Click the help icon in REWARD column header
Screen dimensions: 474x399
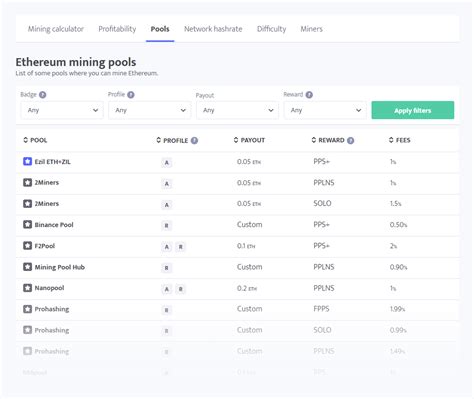[x=350, y=140]
